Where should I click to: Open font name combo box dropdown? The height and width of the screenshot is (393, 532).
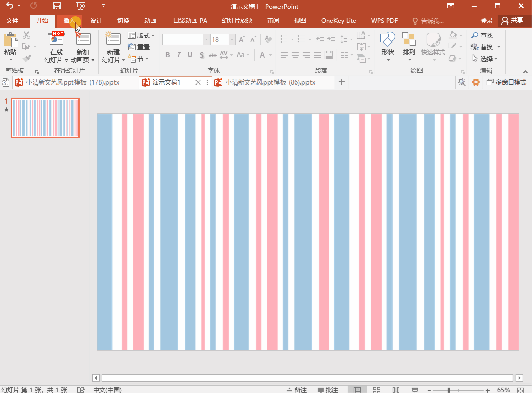(206, 40)
